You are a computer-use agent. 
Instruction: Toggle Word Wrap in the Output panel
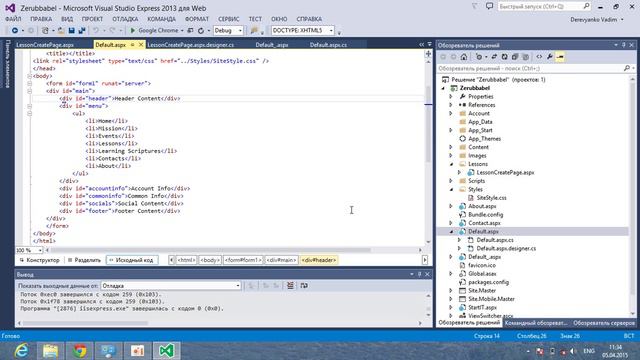304,286
